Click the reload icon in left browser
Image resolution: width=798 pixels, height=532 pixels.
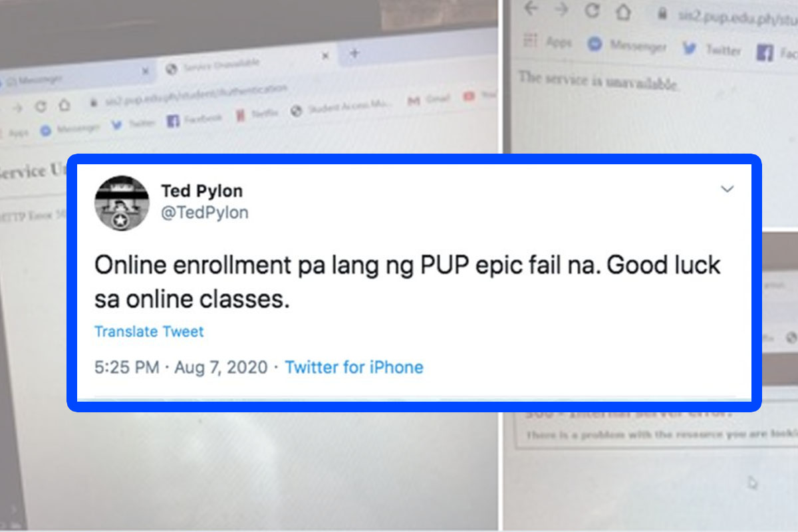(x=41, y=106)
